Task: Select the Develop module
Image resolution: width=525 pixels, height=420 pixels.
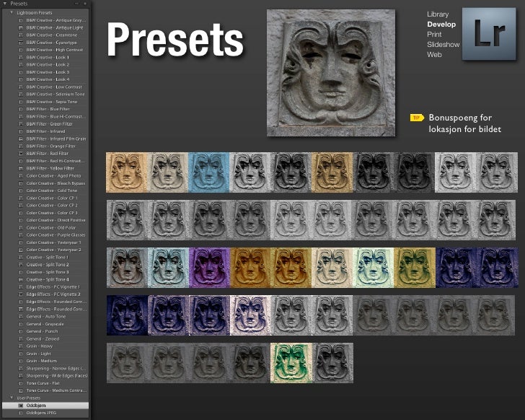Action: pyautogui.click(x=441, y=25)
